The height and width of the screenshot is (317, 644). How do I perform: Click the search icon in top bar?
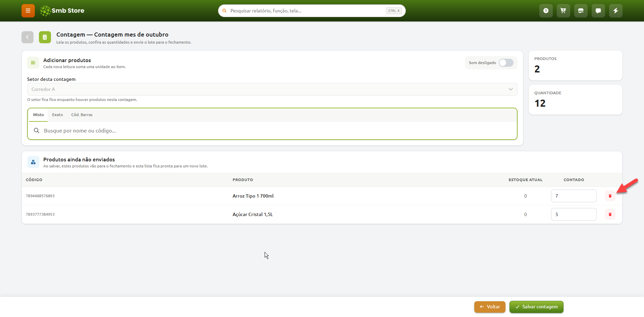pyautogui.click(x=224, y=11)
